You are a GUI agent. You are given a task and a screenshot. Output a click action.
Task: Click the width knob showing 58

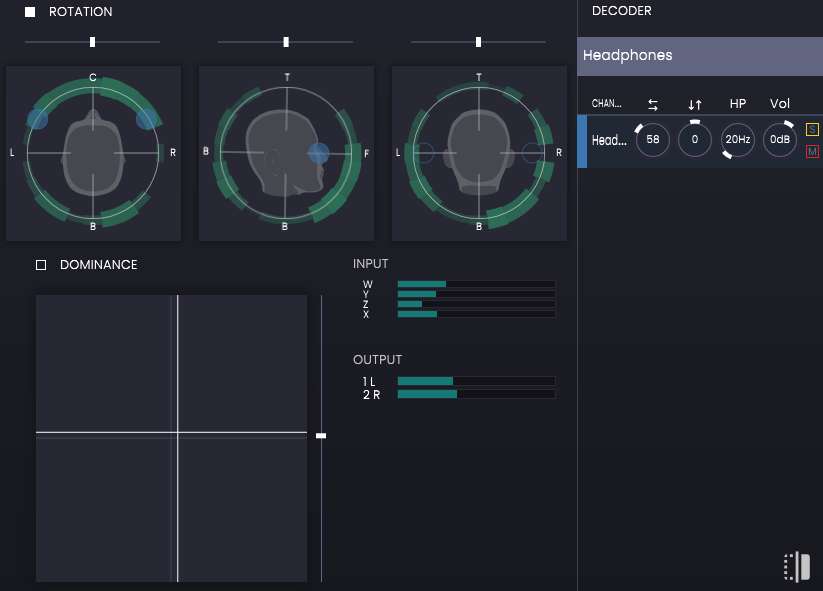[x=653, y=140]
